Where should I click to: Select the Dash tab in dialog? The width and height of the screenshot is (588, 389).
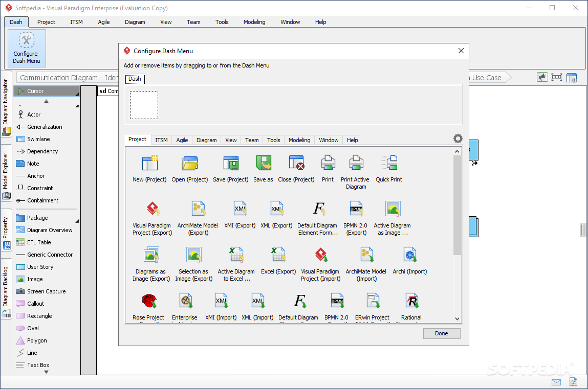point(135,79)
